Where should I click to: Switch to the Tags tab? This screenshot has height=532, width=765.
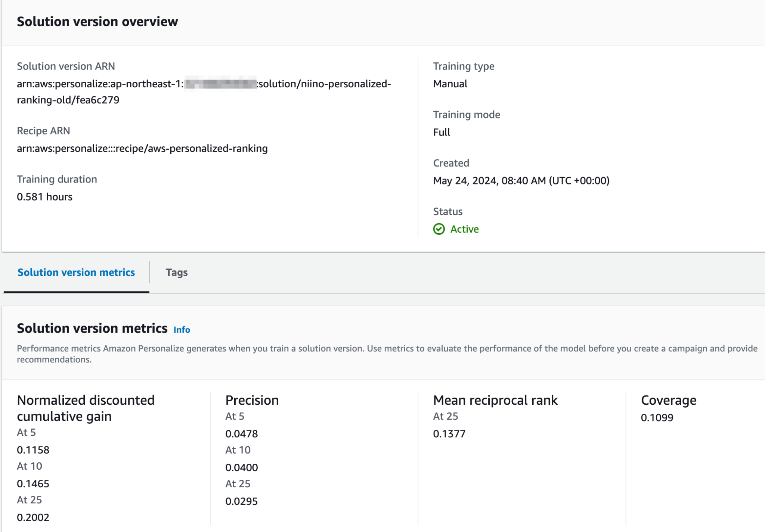point(176,273)
